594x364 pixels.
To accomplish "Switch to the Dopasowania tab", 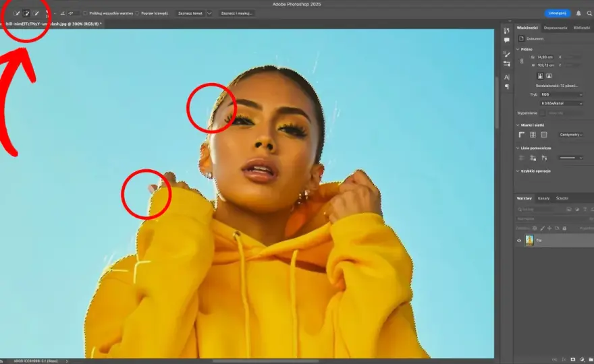I will pyautogui.click(x=556, y=28).
